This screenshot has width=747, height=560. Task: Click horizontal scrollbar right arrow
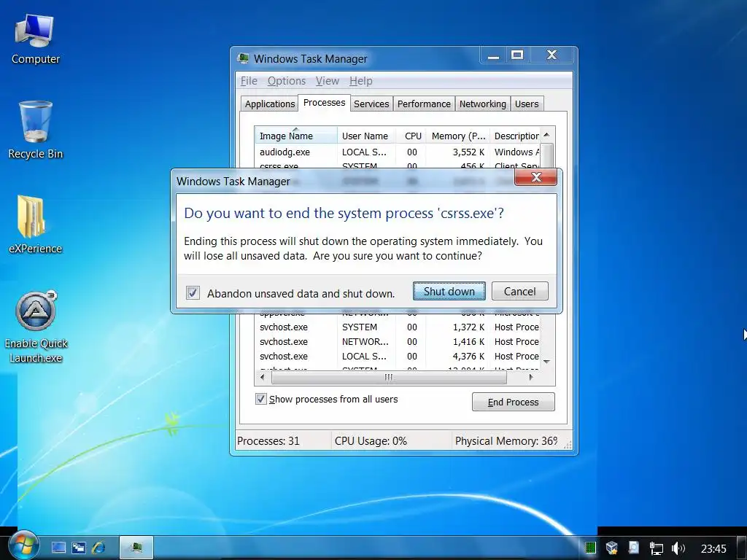(531, 377)
